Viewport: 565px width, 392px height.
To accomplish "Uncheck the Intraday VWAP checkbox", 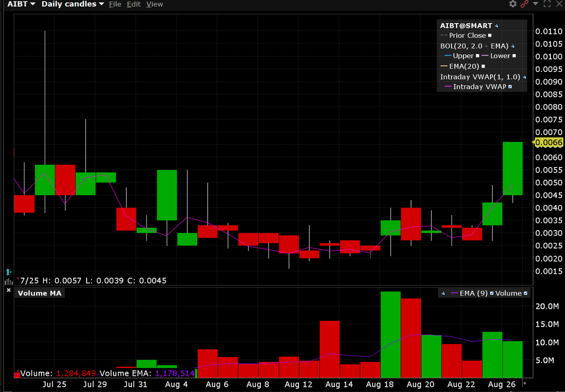I will 510,86.
